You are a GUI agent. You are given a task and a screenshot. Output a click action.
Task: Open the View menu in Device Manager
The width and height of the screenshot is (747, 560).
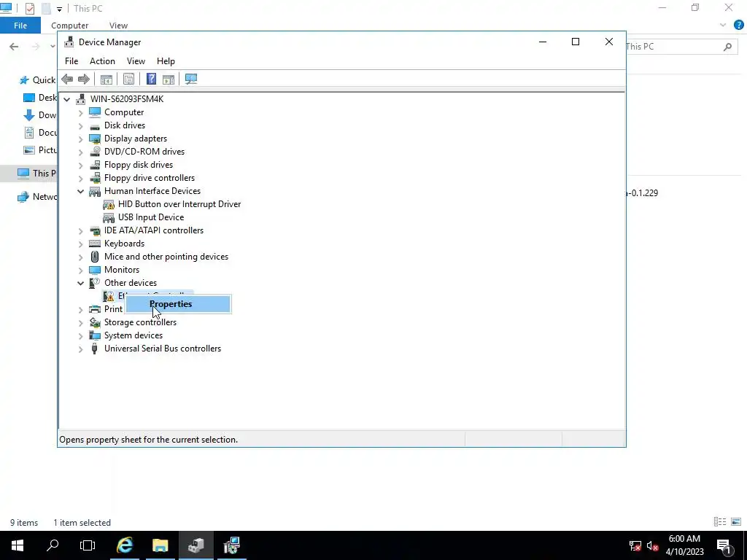click(136, 61)
